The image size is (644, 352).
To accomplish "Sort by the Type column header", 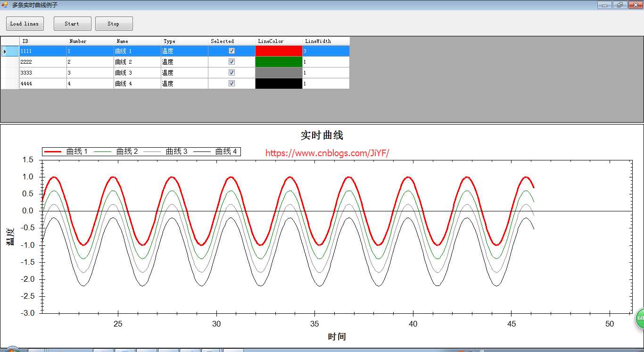I will (x=184, y=41).
